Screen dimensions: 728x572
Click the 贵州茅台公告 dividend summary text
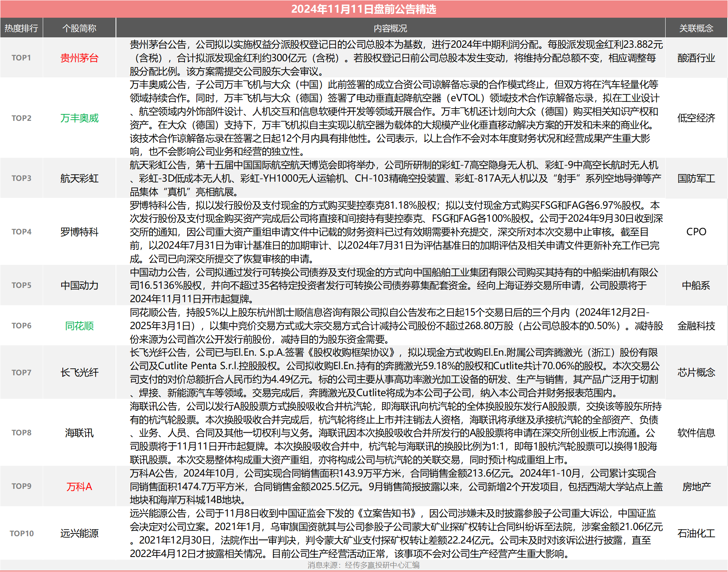click(x=396, y=58)
